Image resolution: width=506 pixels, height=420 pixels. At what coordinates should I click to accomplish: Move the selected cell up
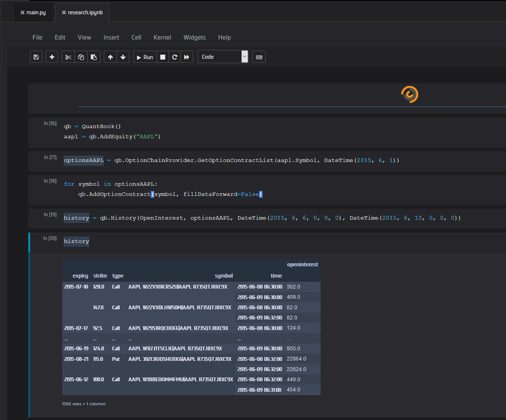click(x=110, y=57)
